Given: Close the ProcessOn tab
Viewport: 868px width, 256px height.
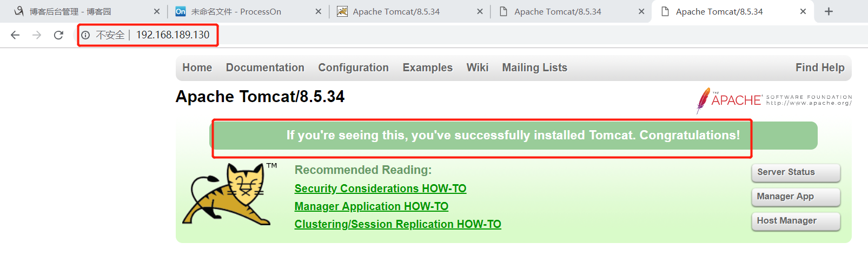Looking at the screenshot, I should click(x=318, y=11).
